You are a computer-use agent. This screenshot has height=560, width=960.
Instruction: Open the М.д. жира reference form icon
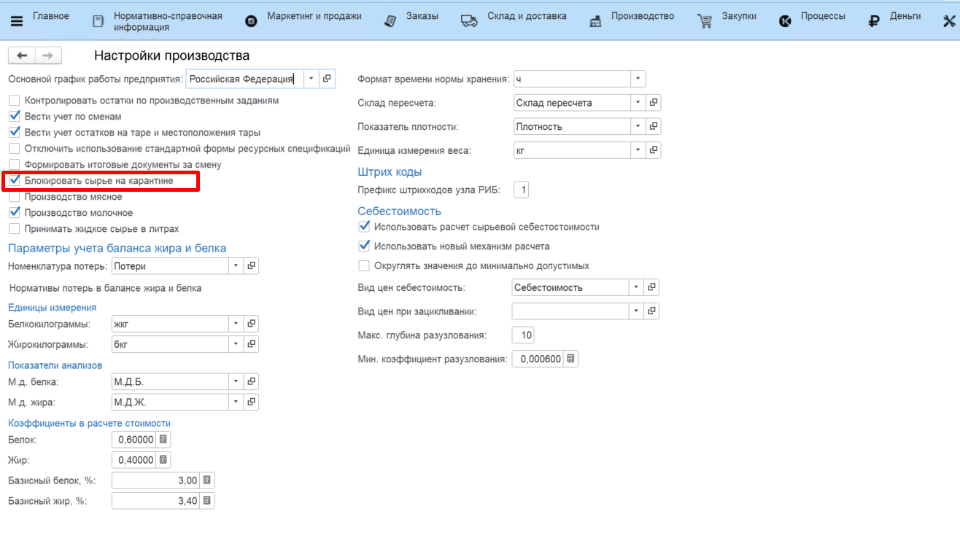click(x=251, y=402)
